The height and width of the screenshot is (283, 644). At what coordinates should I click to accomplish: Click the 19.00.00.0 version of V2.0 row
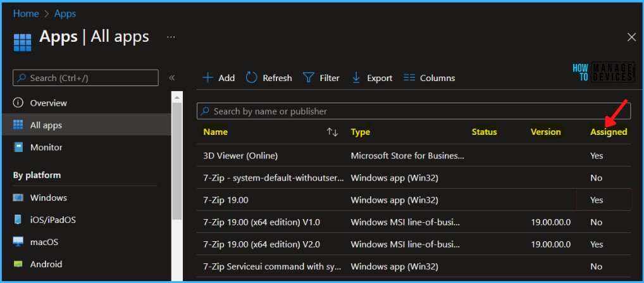click(x=550, y=244)
